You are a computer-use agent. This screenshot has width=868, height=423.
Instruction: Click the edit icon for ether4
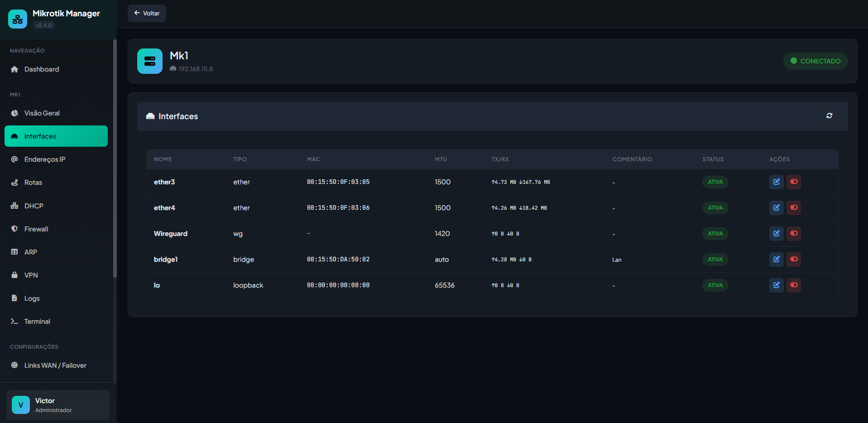[x=776, y=208]
